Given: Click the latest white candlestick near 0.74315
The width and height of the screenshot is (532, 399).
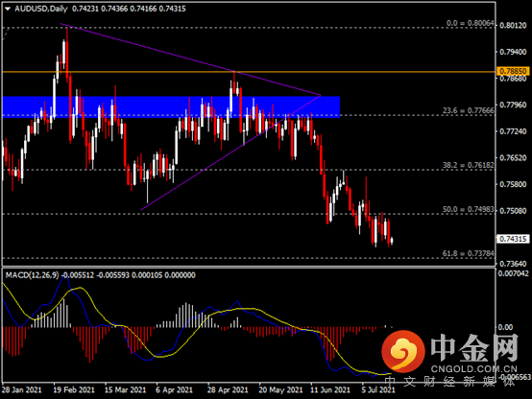Looking at the screenshot, I should [392, 241].
